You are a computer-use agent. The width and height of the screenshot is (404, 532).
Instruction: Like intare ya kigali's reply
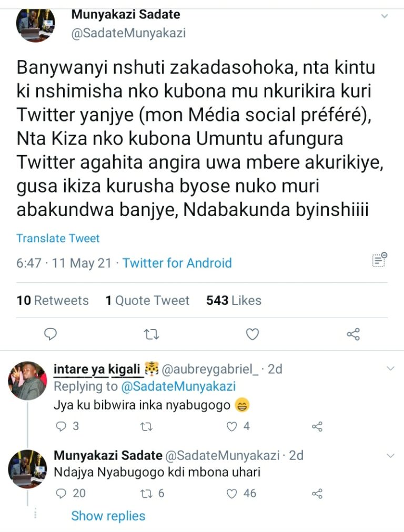tap(232, 426)
